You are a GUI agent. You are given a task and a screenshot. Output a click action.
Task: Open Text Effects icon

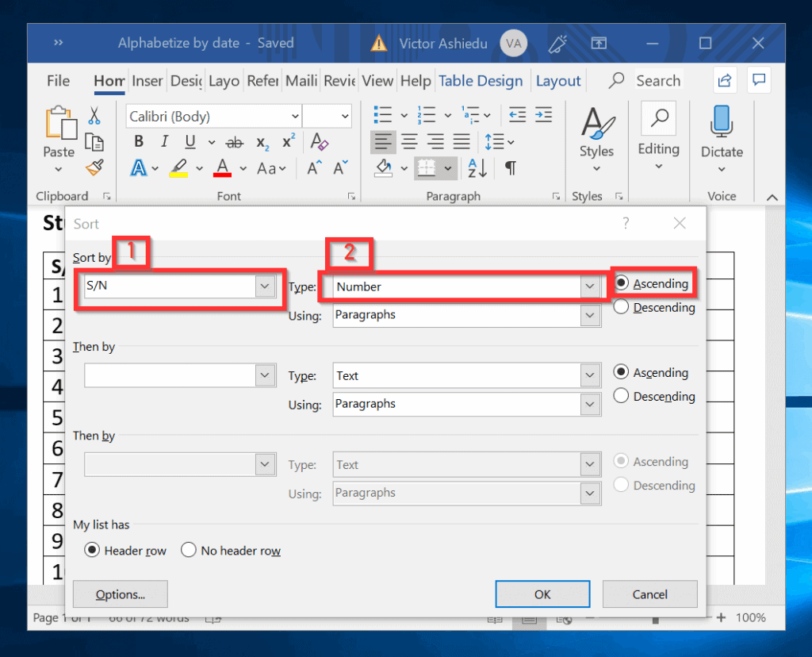(x=138, y=168)
